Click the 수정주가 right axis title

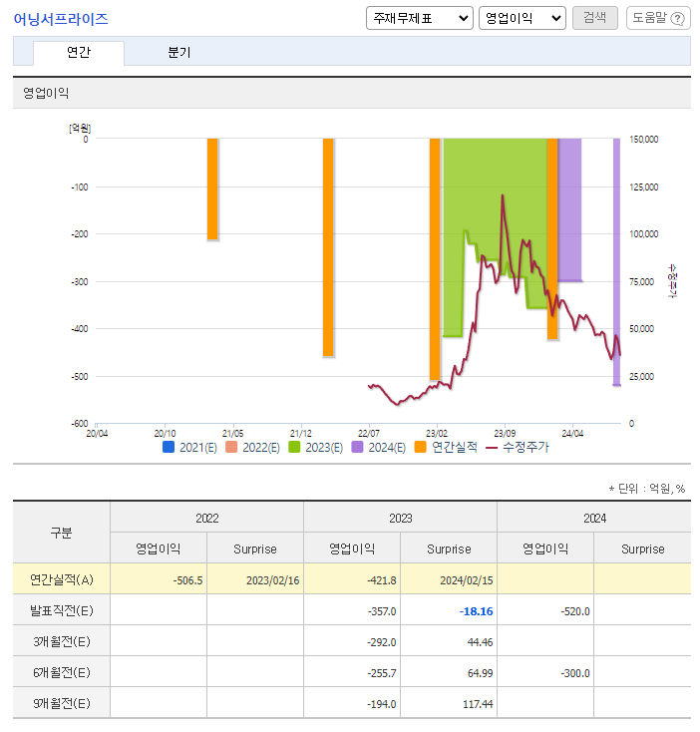(672, 281)
